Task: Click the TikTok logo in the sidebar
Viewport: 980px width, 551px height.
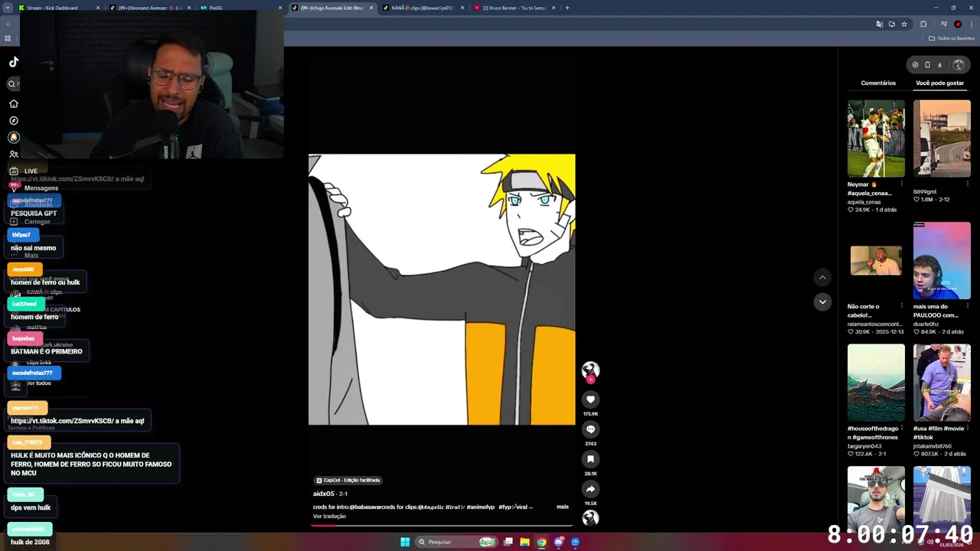Action: (14, 62)
